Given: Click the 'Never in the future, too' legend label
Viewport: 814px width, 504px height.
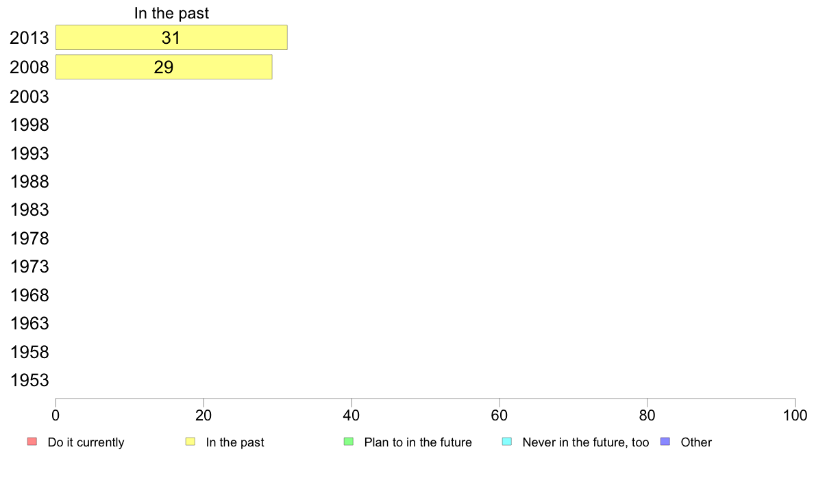Looking at the screenshot, I should click(x=585, y=442).
